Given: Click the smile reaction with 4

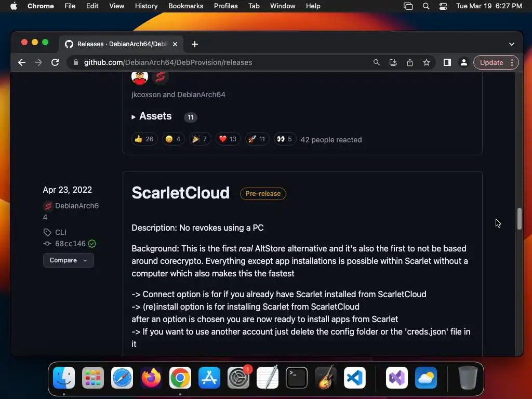Looking at the screenshot, I should click(x=173, y=139).
